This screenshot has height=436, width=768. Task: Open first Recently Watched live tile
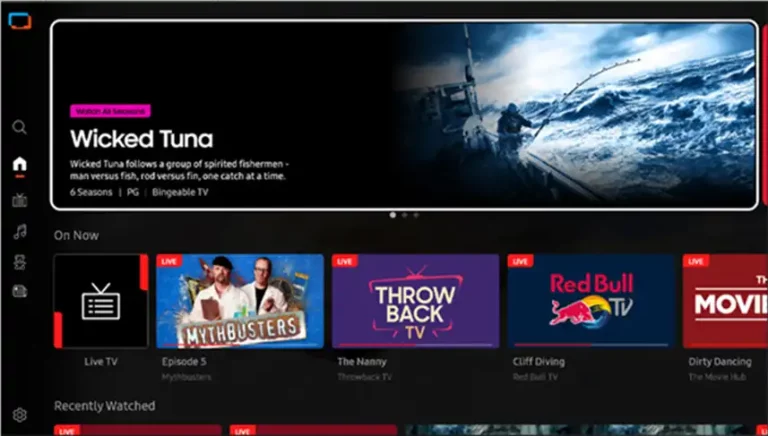pyautogui.click(x=138, y=430)
